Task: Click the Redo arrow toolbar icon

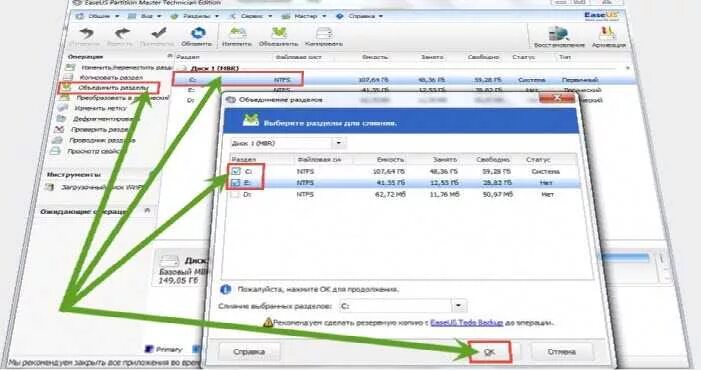Action: [x=122, y=34]
